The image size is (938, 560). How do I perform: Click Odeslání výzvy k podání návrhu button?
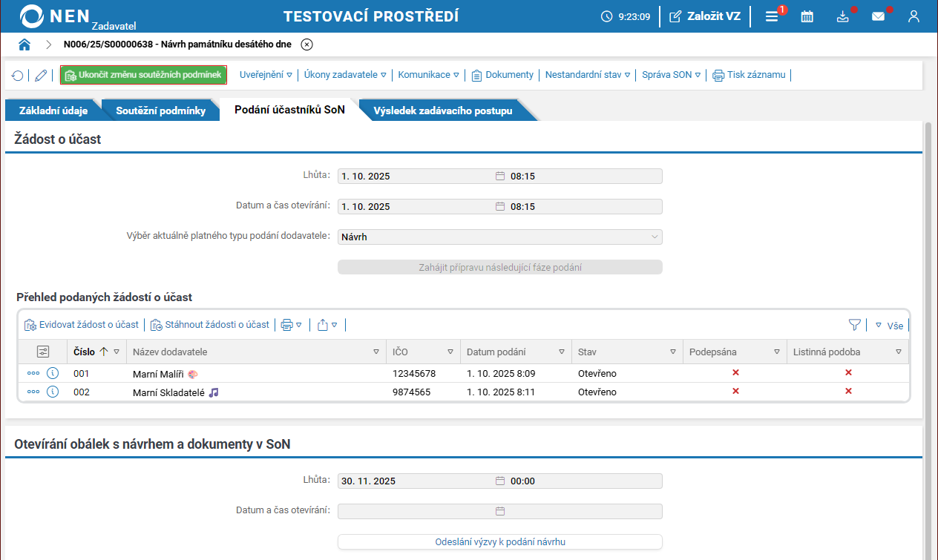(499, 541)
